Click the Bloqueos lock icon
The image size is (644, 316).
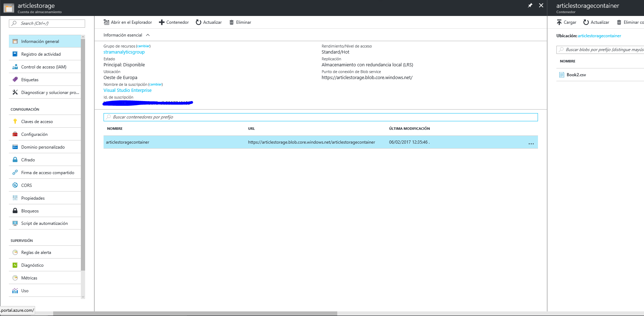click(15, 211)
